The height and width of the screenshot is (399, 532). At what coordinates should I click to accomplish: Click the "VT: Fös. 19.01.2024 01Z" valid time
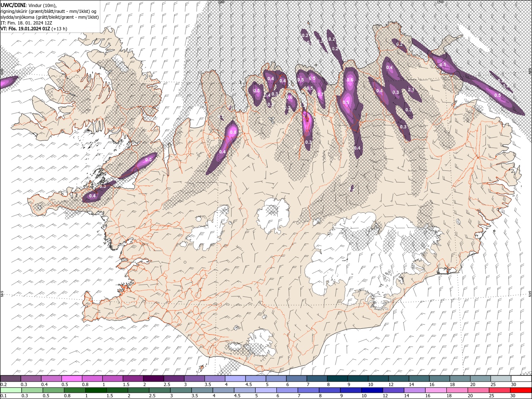25,29
